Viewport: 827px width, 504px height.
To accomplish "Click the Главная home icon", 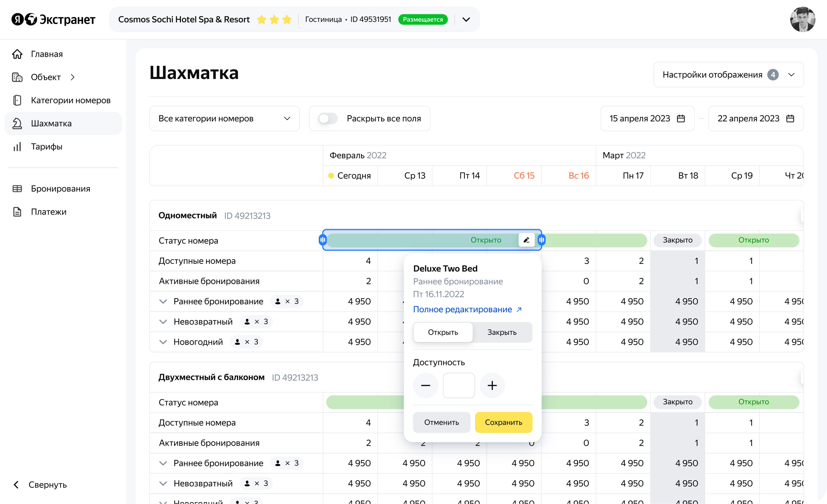I will point(17,54).
